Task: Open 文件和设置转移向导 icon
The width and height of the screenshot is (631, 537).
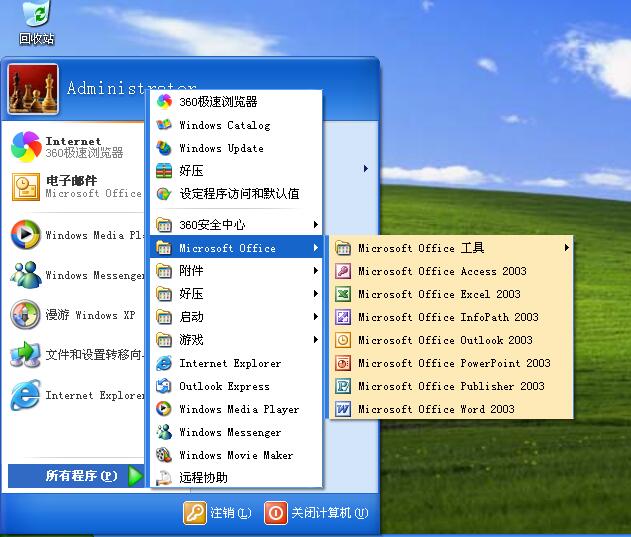Action: (x=26, y=354)
